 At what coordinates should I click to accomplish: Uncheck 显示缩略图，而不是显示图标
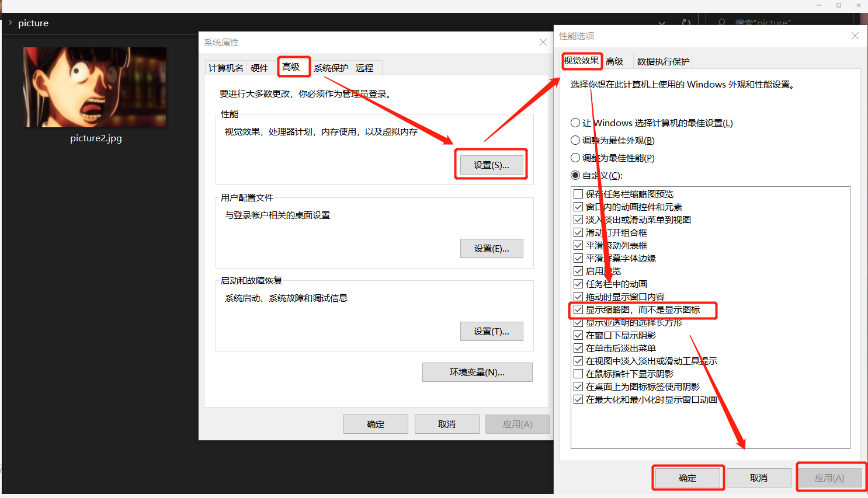(x=578, y=310)
